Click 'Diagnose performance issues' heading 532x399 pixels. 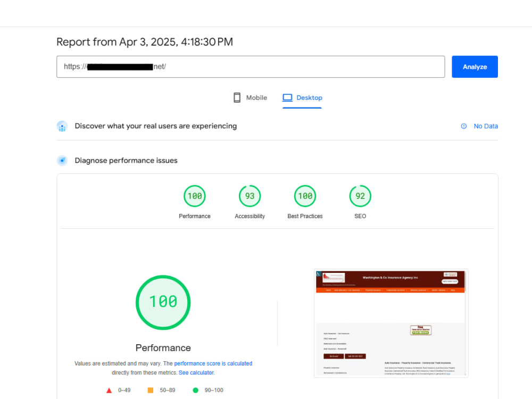coord(126,161)
